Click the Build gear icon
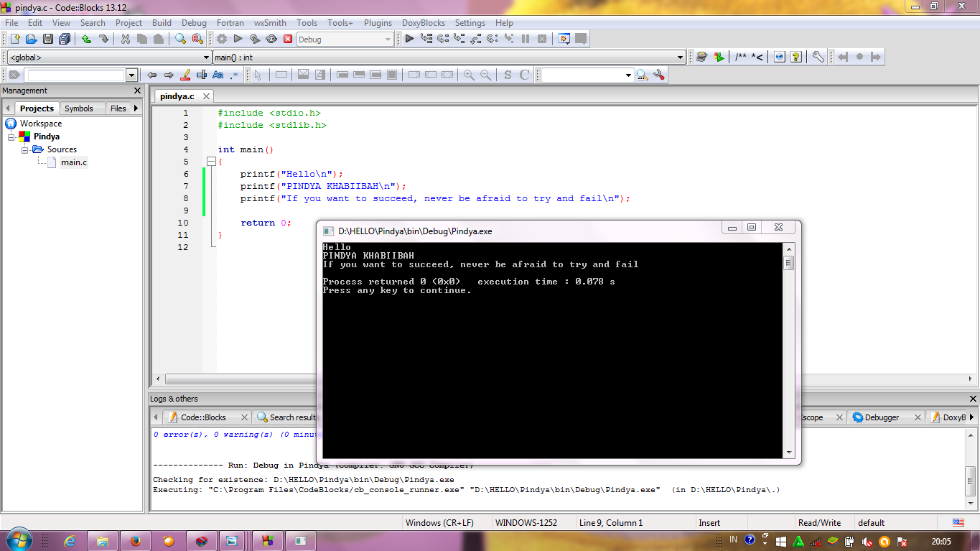Viewport: 980px width, 551px height. [x=222, y=39]
